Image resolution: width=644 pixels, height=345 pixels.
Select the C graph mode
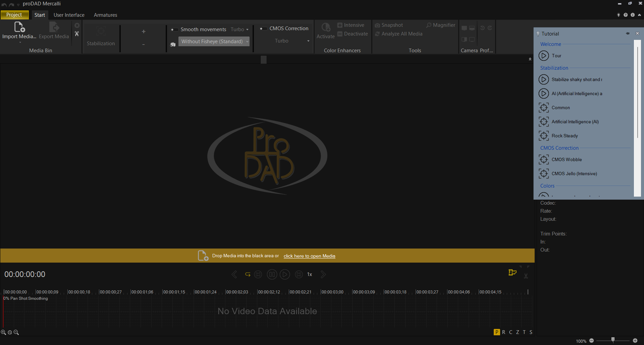click(x=511, y=332)
